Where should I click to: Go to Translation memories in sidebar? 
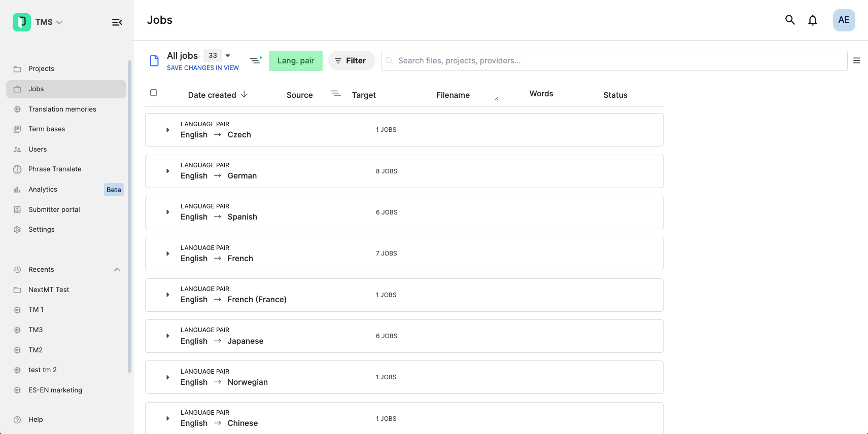click(x=62, y=109)
